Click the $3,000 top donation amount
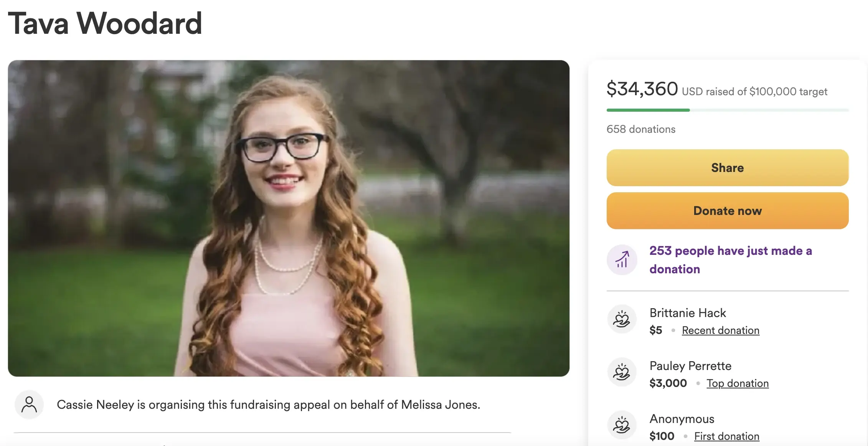The height and width of the screenshot is (446, 868). coord(668,383)
